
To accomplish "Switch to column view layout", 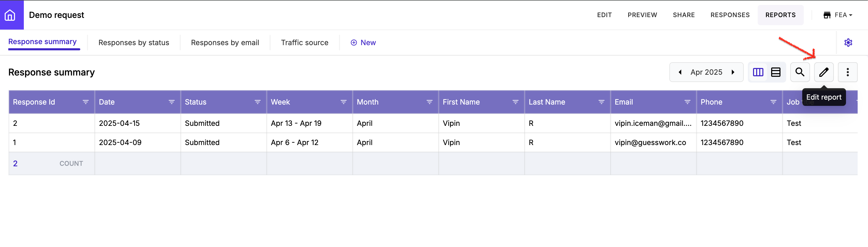I will (x=758, y=72).
